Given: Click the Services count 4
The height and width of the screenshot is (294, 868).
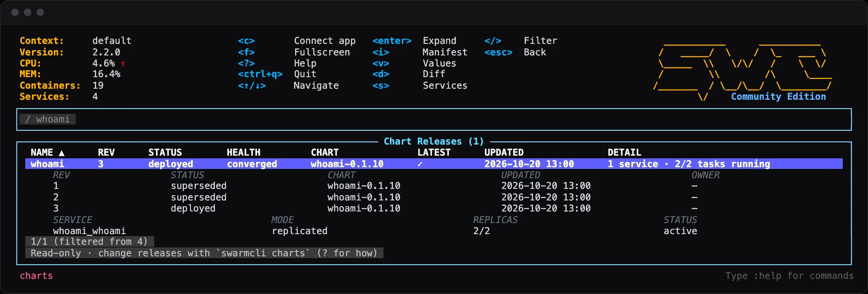Looking at the screenshot, I should click(95, 97).
